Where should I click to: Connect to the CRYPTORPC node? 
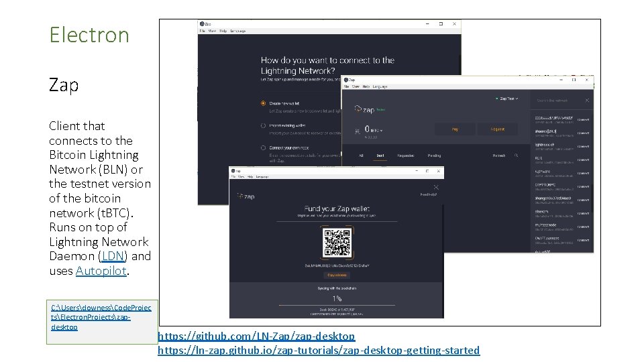coord(583,187)
